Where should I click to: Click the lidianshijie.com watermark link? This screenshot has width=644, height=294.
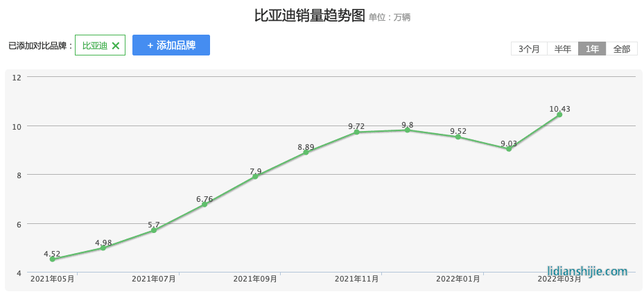(587, 271)
